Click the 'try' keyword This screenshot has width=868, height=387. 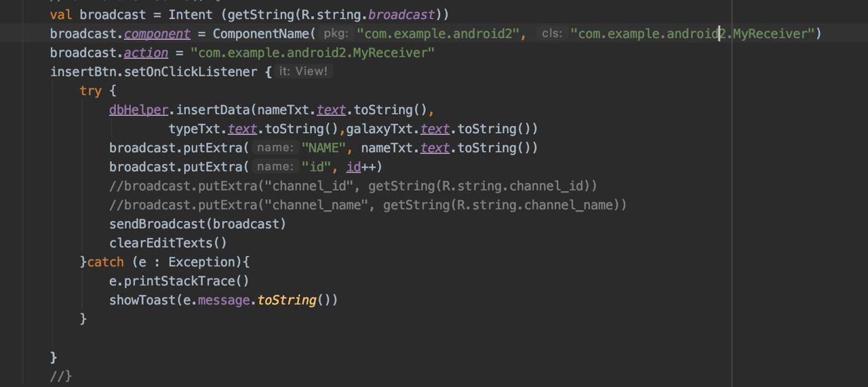[x=91, y=90]
